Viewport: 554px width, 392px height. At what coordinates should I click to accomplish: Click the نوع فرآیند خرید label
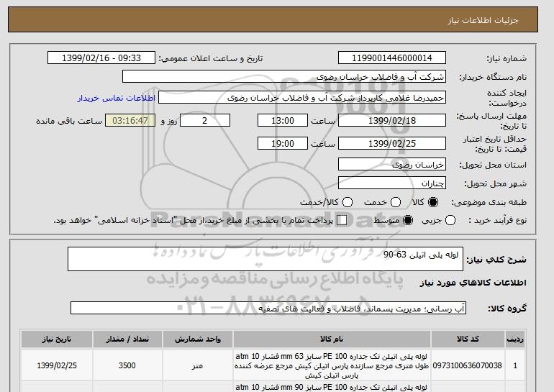[497, 220]
